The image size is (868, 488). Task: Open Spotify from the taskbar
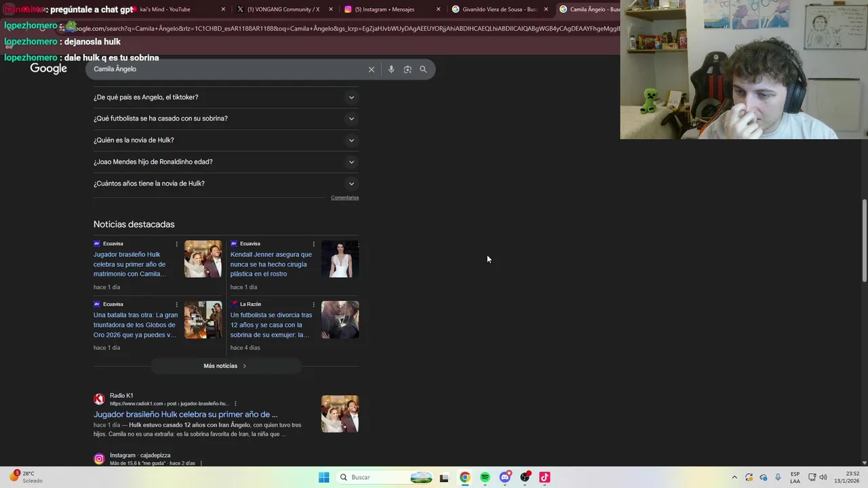485,477
